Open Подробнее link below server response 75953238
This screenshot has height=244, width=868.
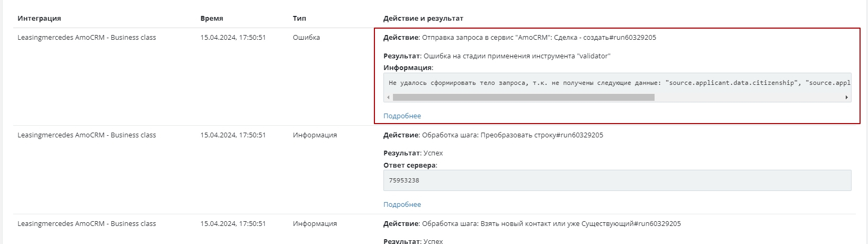402,204
